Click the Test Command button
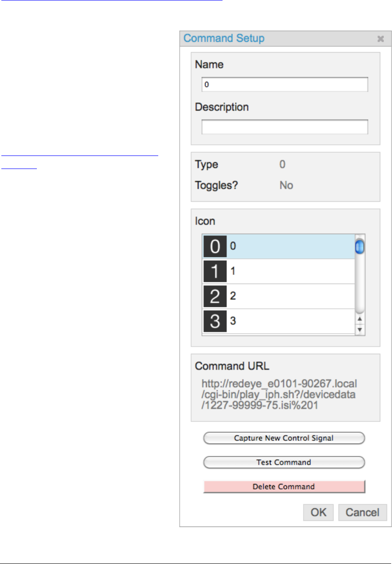The width and height of the screenshot is (392, 564). coord(284,462)
